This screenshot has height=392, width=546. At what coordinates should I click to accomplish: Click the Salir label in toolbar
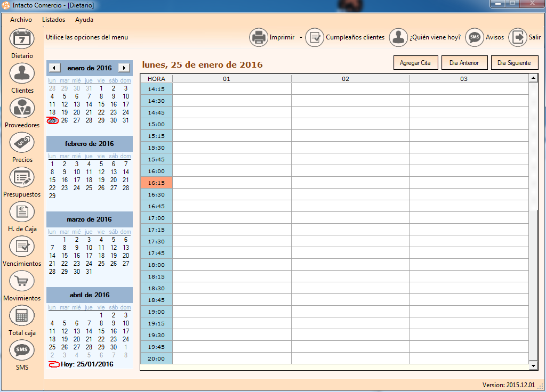point(535,37)
